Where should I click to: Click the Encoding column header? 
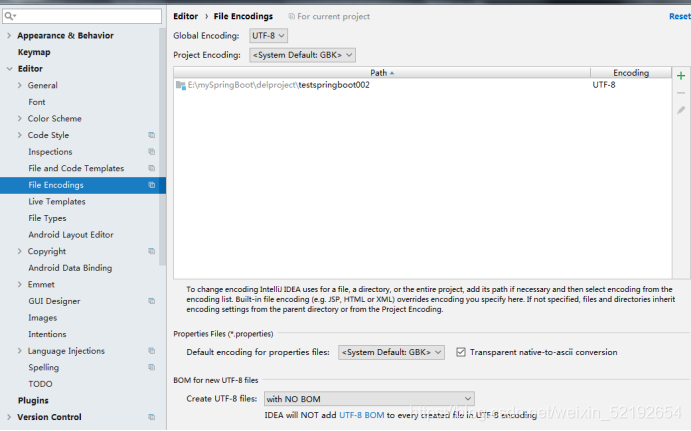pyautogui.click(x=631, y=73)
